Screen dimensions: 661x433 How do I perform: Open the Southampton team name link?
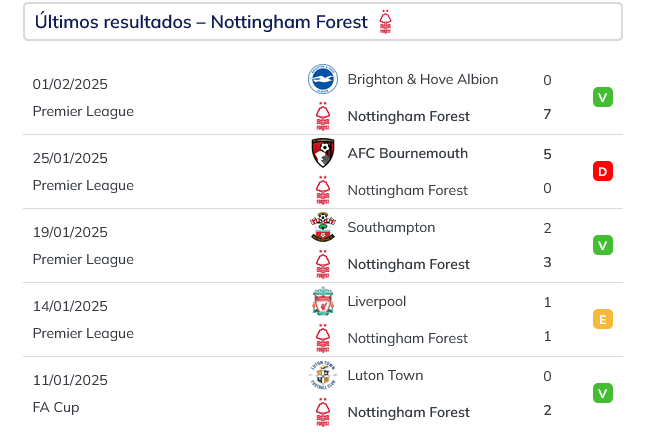tap(391, 228)
